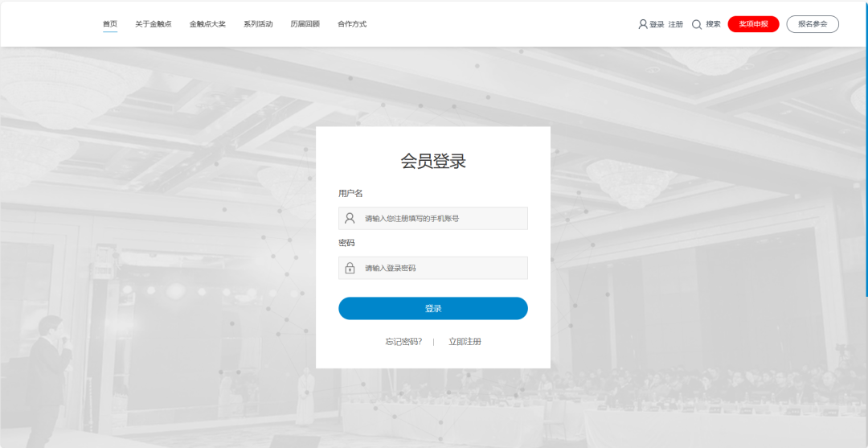This screenshot has height=448, width=868.
Task: Open the 历届回顾 navigation item
Action: [305, 24]
